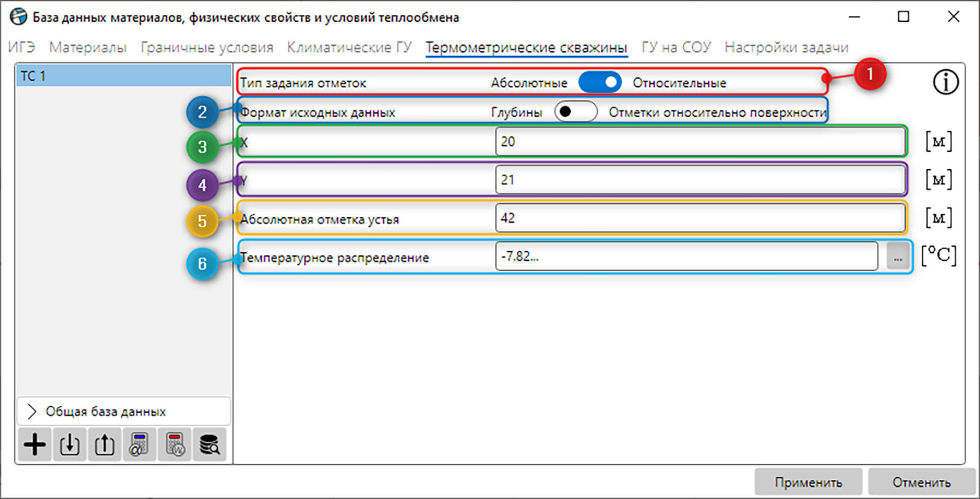Open the red W calculator icon

point(175,444)
